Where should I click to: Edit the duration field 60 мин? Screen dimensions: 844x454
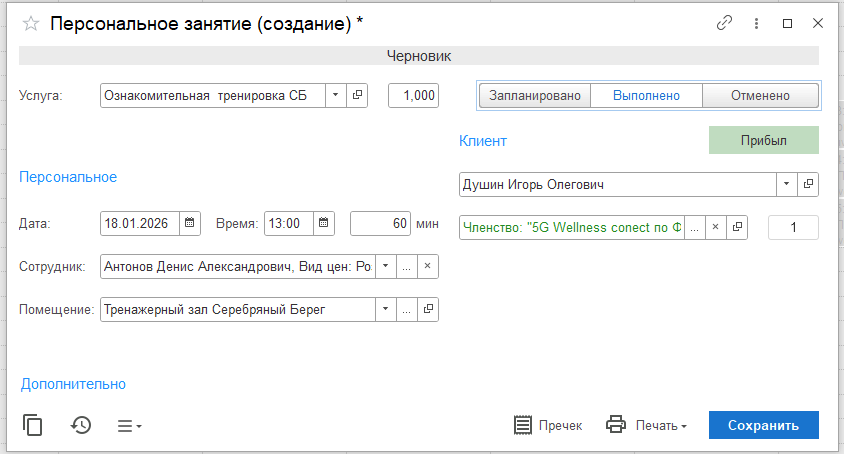point(381,223)
